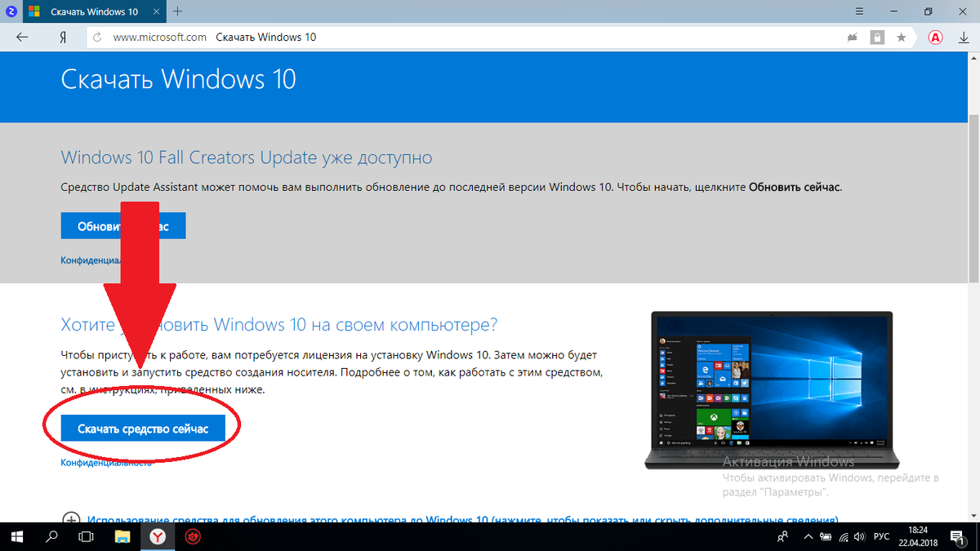Click the Обновить сейчас button
Screen dimensions: 980x551
pyautogui.click(x=123, y=226)
